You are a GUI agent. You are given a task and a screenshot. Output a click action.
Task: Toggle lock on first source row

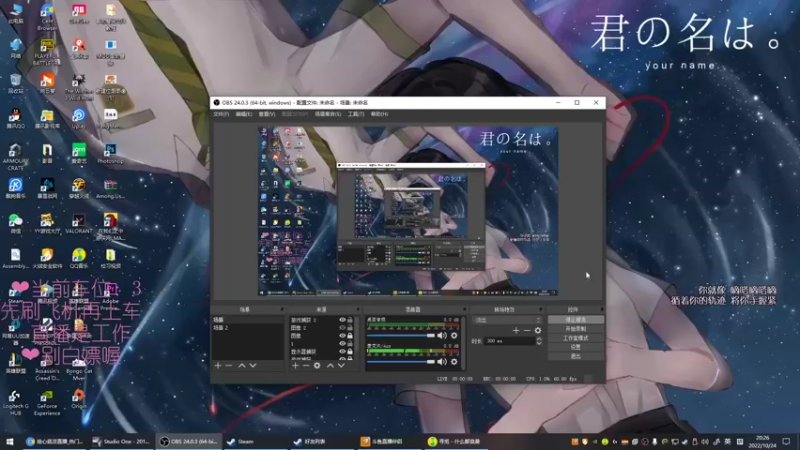click(350, 320)
